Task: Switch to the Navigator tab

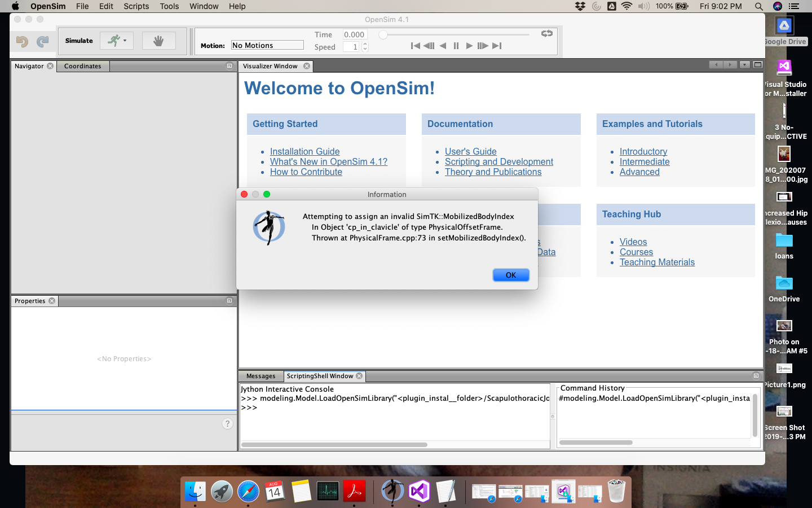Action: (x=29, y=66)
